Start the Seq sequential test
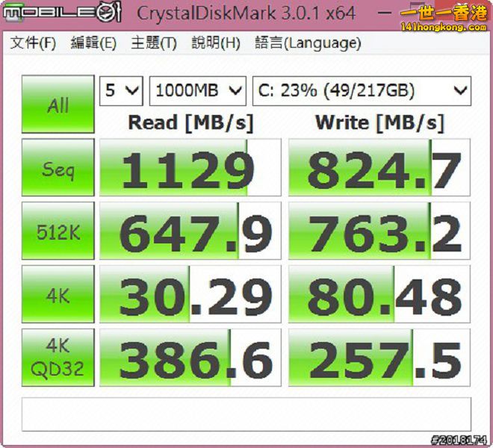The image size is (493, 448). (x=58, y=167)
